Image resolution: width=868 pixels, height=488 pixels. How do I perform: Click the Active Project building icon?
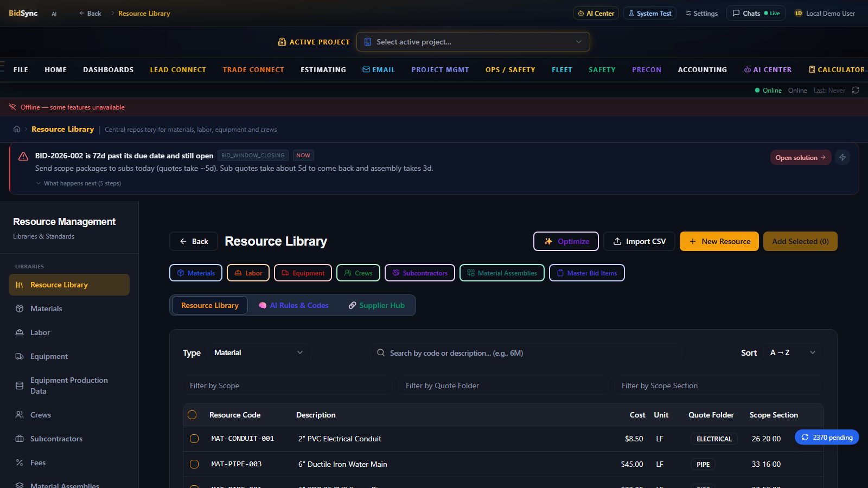(282, 42)
